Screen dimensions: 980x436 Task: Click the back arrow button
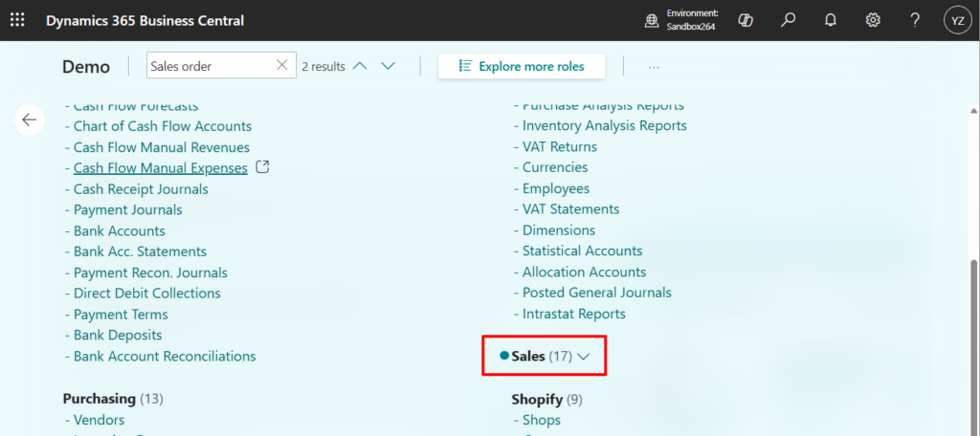point(29,120)
